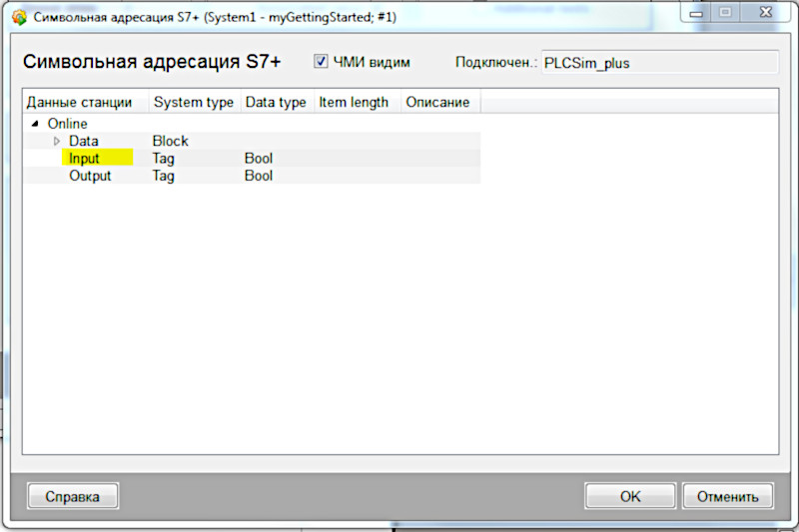Click the Подключен PLCSim_plus field
799x532 pixels.
click(x=659, y=63)
